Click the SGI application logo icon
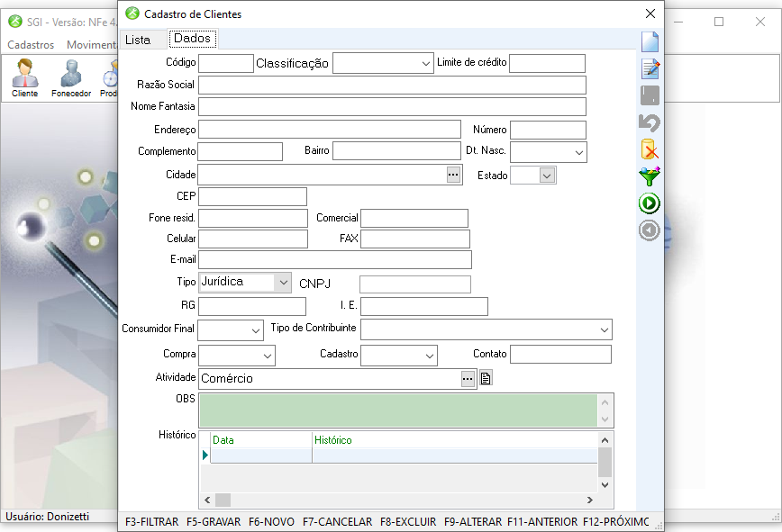 pyautogui.click(x=15, y=22)
